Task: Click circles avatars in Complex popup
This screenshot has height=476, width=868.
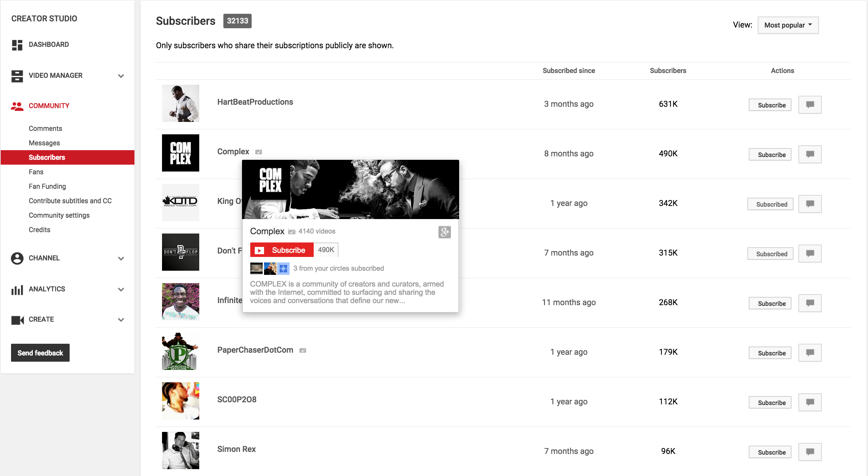Action: (270, 268)
